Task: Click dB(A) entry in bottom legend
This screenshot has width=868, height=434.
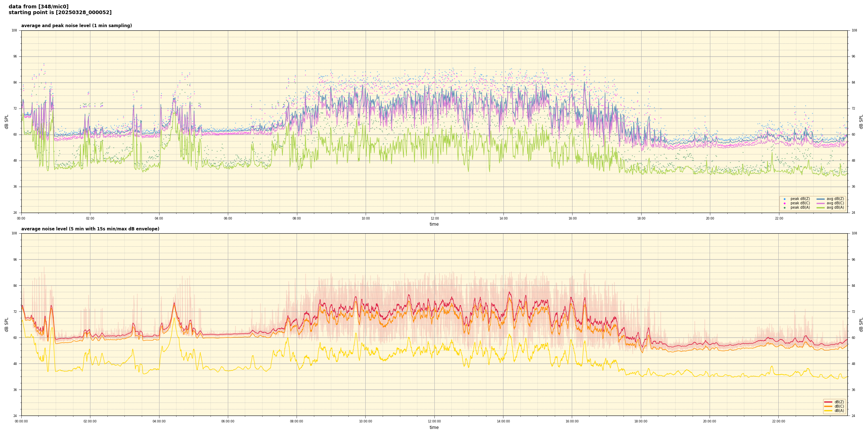Action: pyautogui.click(x=839, y=410)
